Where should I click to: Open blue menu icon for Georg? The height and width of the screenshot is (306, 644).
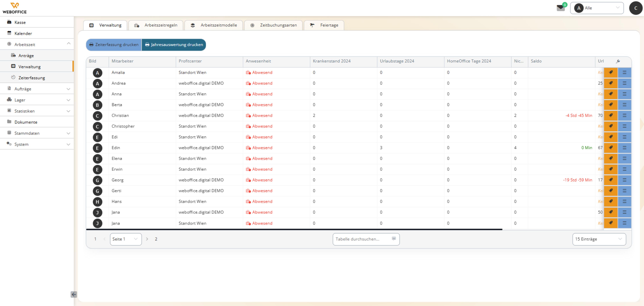624,180
